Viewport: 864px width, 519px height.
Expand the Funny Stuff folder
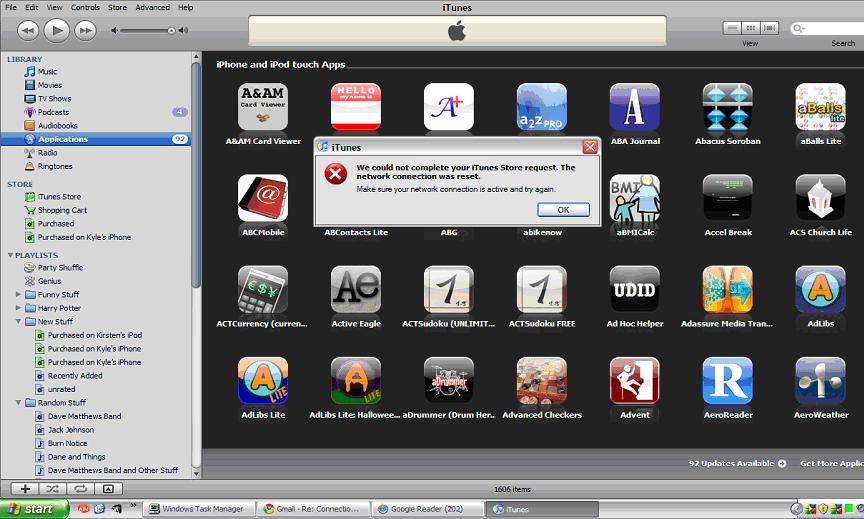click(18, 294)
